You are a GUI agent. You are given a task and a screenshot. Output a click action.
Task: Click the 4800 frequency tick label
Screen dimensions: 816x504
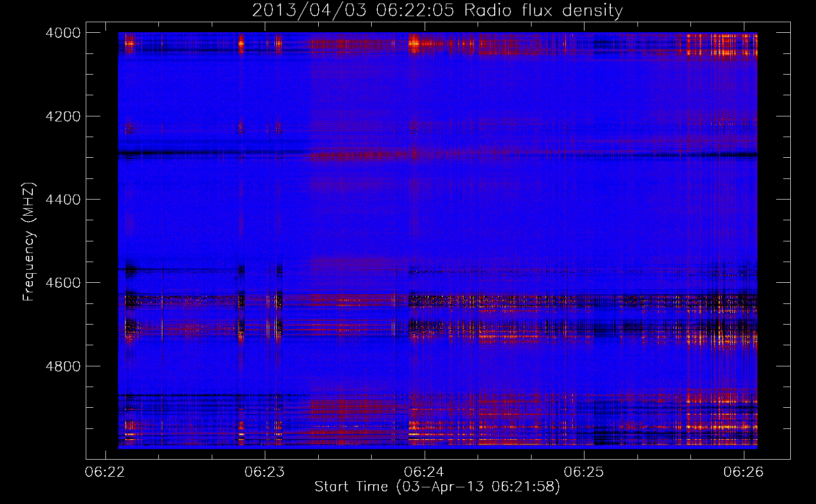(x=63, y=366)
